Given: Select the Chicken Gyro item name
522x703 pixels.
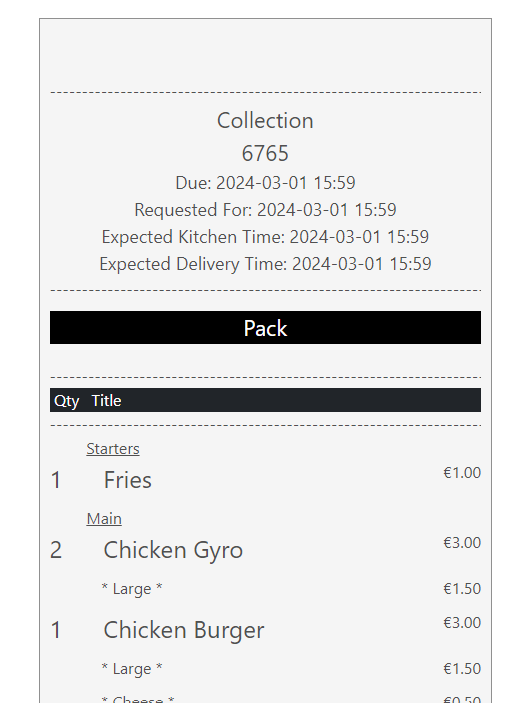Looking at the screenshot, I should click(173, 550).
